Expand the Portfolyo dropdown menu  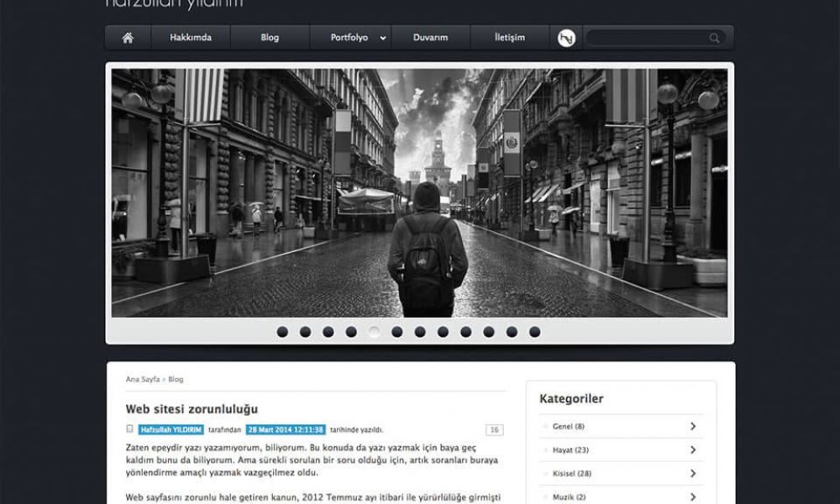pyautogui.click(x=383, y=38)
